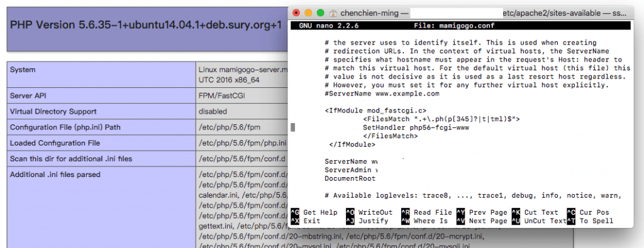Click '^J Justify' nano shortcut
This screenshot has height=248, width=644.
pyautogui.click(x=367, y=221)
